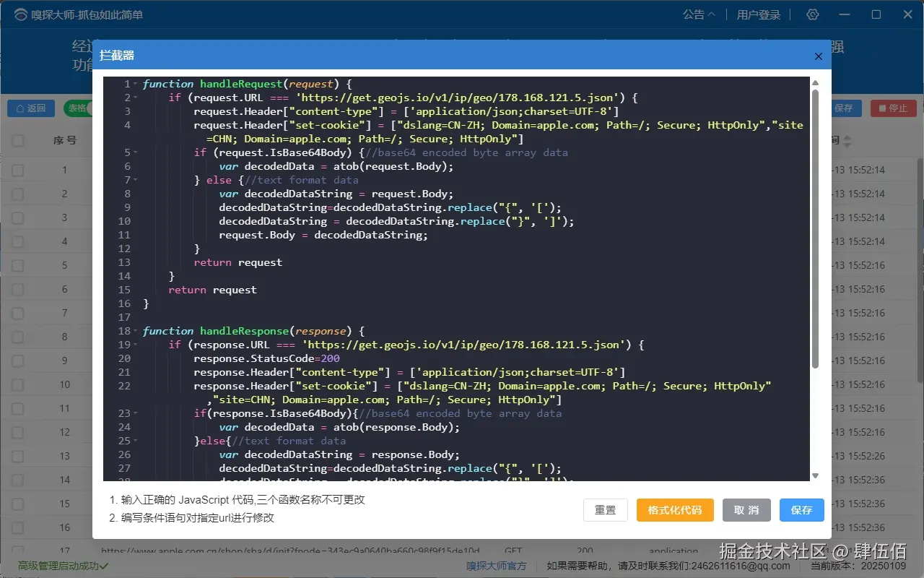Click the 拦截器 dialog title
The image size is (924, 578).
[x=117, y=56]
